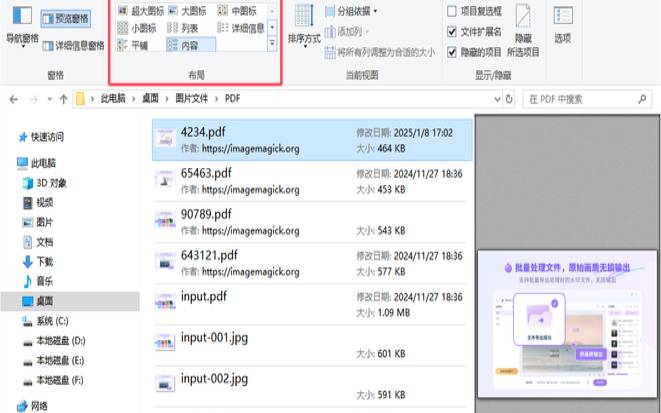Select 快速访问 in navigation tree
The width and height of the screenshot is (661, 413).
pos(41,137)
